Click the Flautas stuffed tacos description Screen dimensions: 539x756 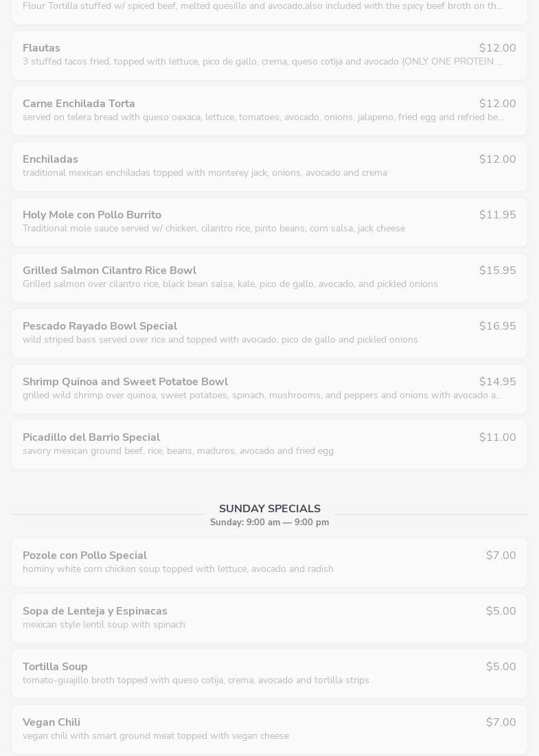pyautogui.click(x=262, y=62)
